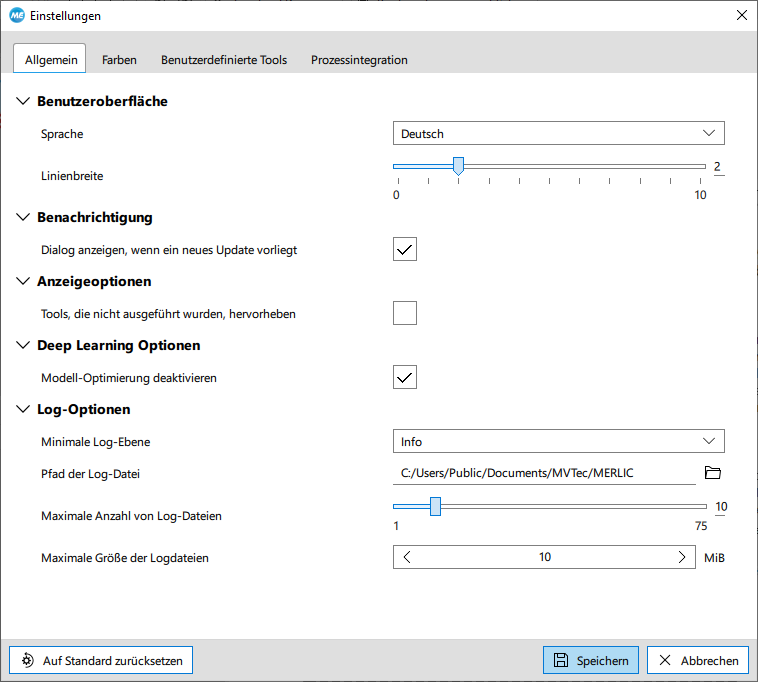Viewport: 758px width, 682px height.
Task: Click the MERLIC app icon in title bar
Action: tap(16, 16)
